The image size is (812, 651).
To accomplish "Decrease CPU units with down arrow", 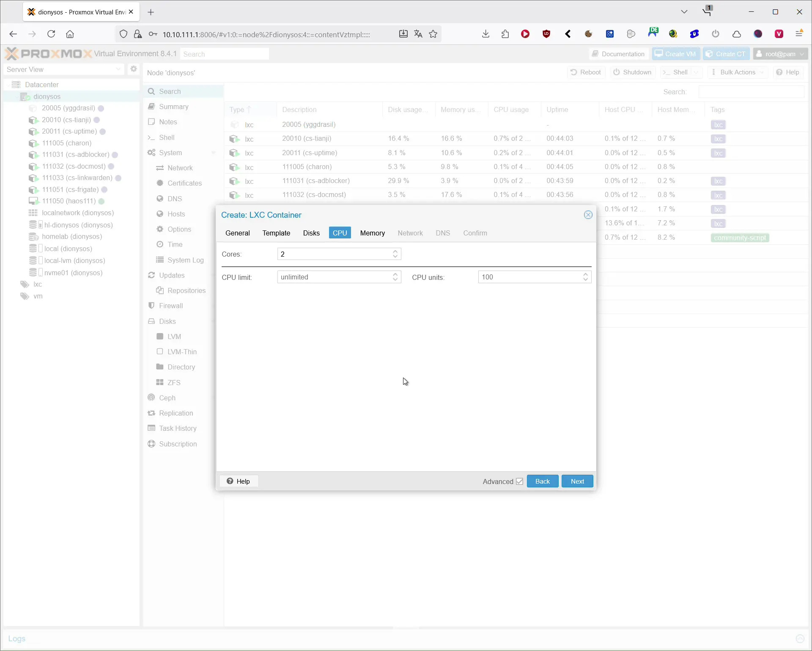I will coord(585,279).
